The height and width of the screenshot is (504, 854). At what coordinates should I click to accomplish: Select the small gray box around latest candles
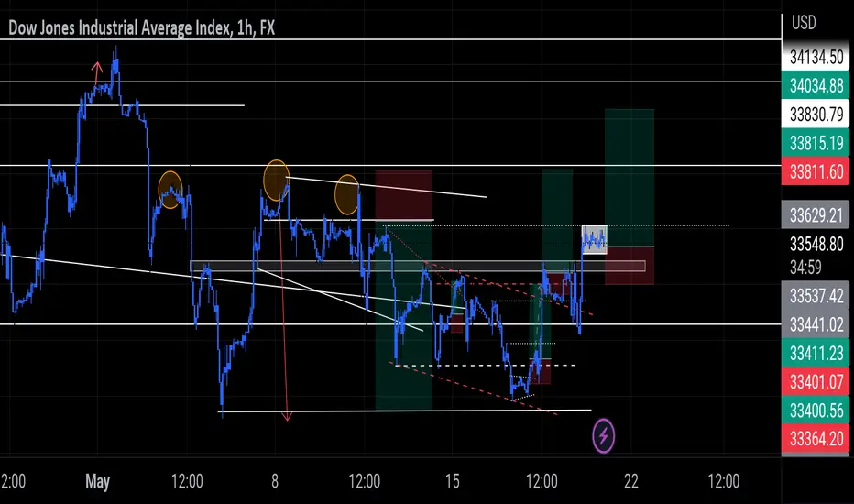[x=594, y=239]
